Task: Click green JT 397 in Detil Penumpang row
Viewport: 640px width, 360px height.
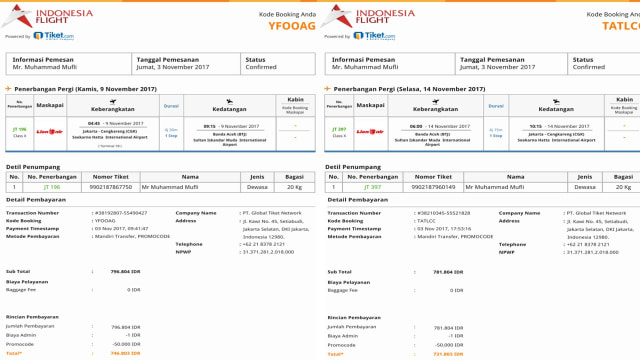Action: tap(373, 187)
